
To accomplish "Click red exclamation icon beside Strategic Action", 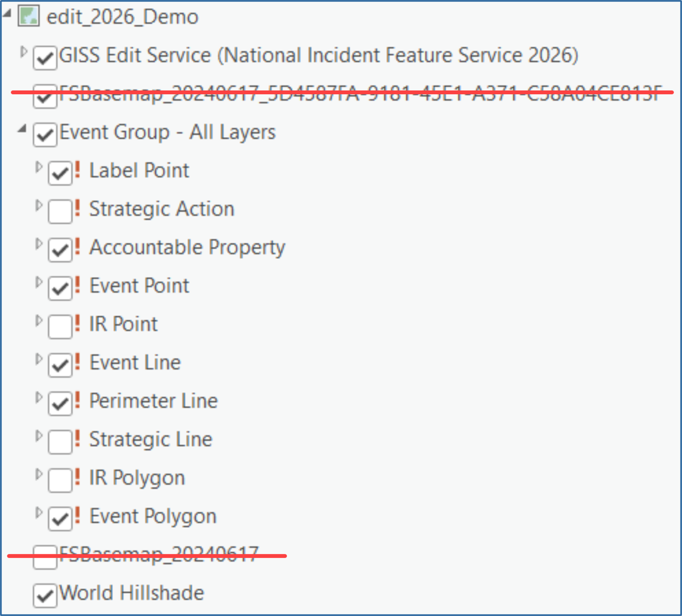I will click(x=78, y=208).
